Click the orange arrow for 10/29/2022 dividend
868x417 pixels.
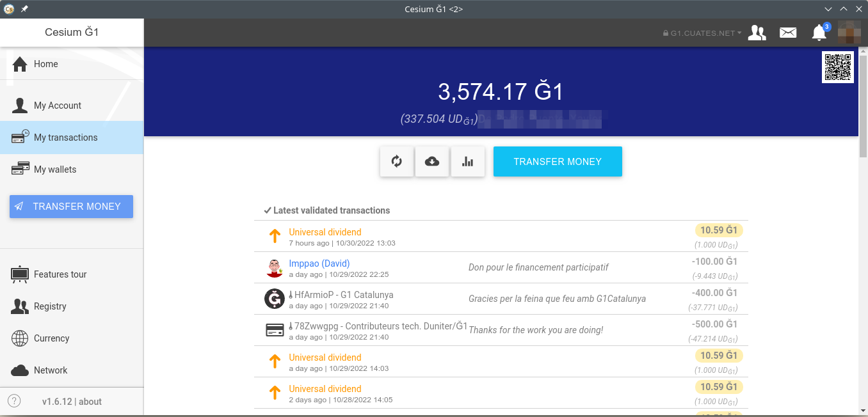pyautogui.click(x=275, y=361)
